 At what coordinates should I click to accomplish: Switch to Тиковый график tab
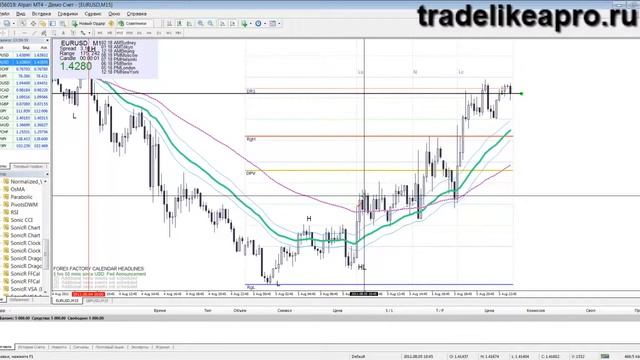tap(28, 167)
